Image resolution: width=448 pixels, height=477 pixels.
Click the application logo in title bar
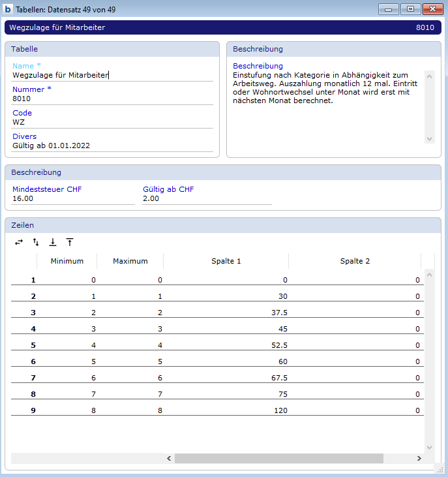click(8, 9)
